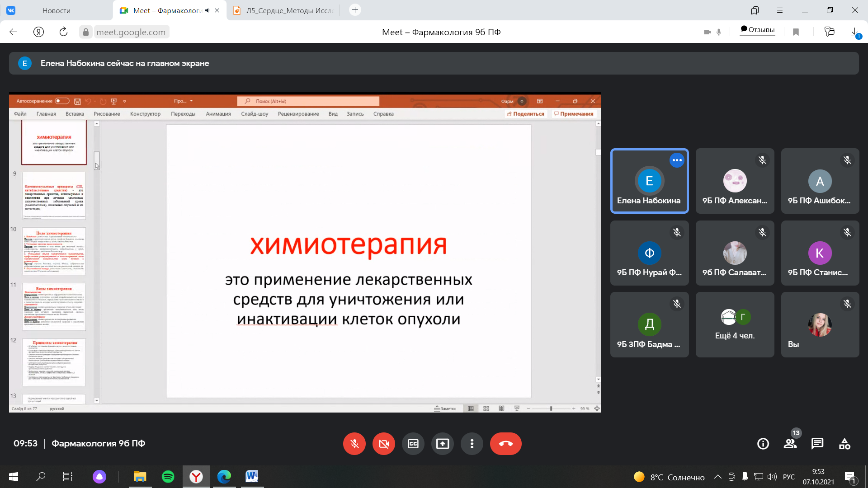Open chat with everyone icon
Image resolution: width=868 pixels, height=488 pixels.
pos(817,444)
